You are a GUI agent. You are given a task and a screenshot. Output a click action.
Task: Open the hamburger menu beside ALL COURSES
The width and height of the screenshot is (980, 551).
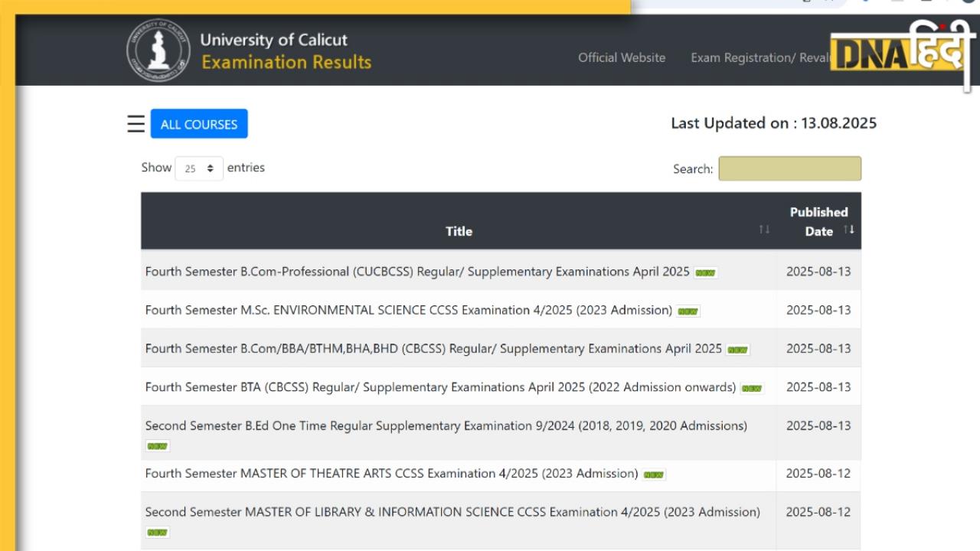click(136, 124)
